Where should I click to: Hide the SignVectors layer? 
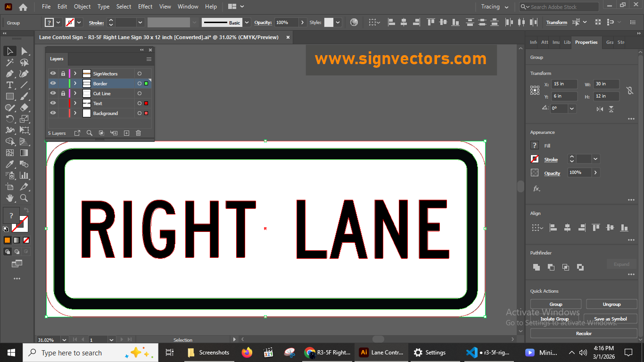click(53, 74)
